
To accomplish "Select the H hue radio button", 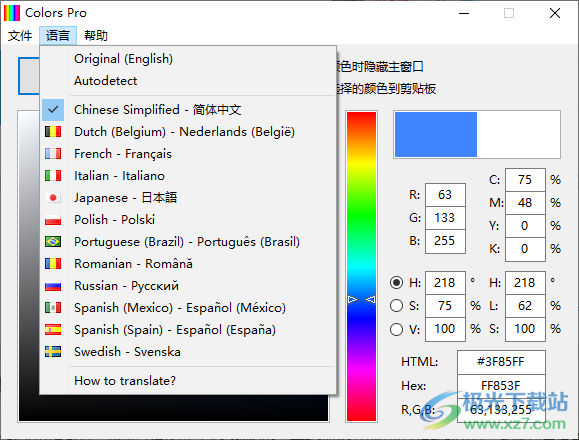I will pos(396,283).
